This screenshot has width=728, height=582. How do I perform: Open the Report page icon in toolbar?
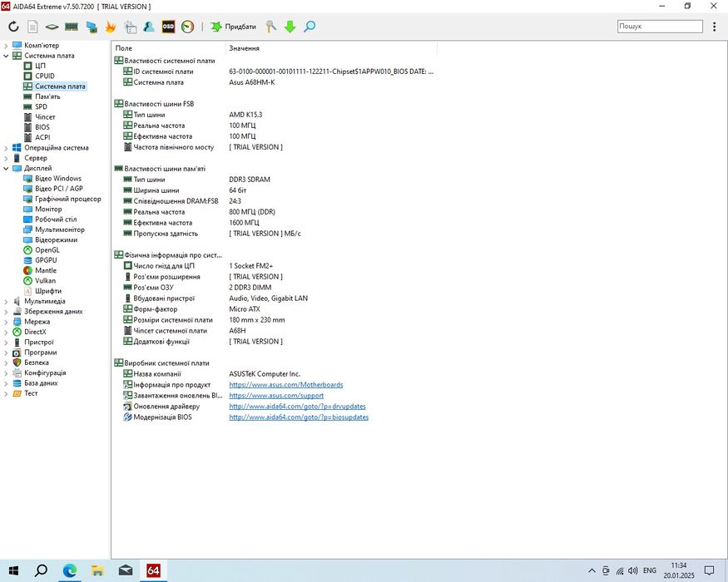pyautogui.click(x=32, y=27)
